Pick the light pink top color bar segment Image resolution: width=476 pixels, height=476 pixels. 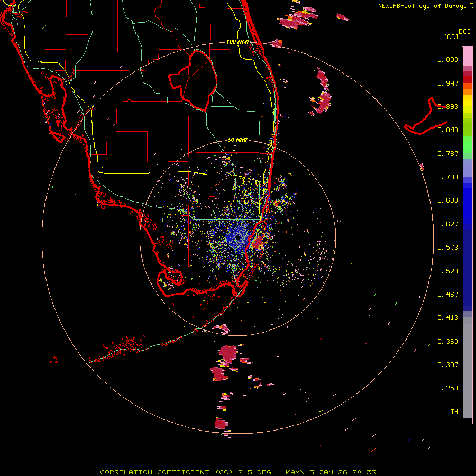(467, 56)
